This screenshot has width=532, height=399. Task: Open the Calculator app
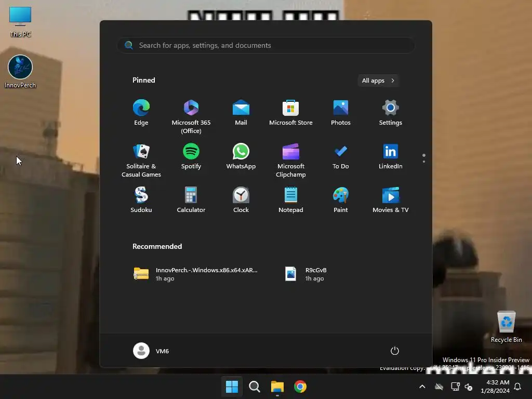point(191,200)
